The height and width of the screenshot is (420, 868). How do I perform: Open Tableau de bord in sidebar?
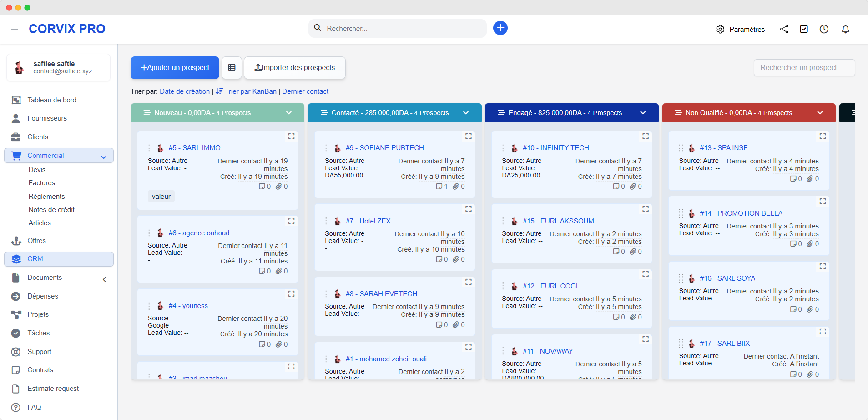[x=52, y=100]
